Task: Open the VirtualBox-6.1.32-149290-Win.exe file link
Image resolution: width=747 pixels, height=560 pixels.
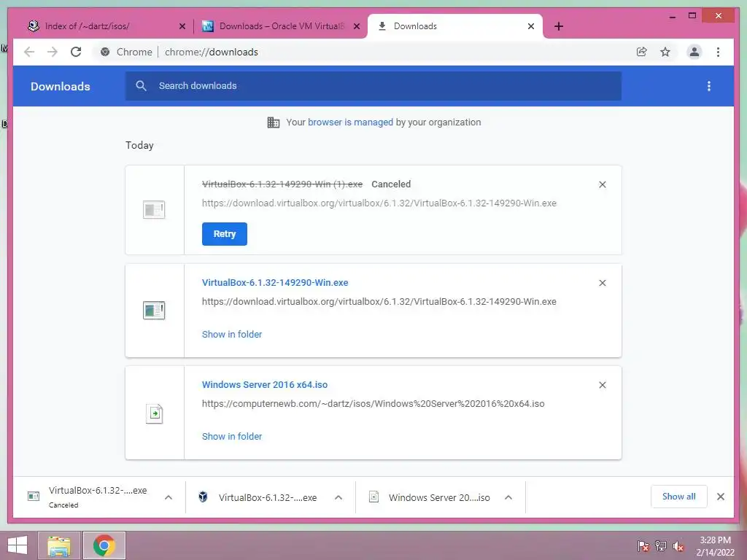Action: coord(275,282)
